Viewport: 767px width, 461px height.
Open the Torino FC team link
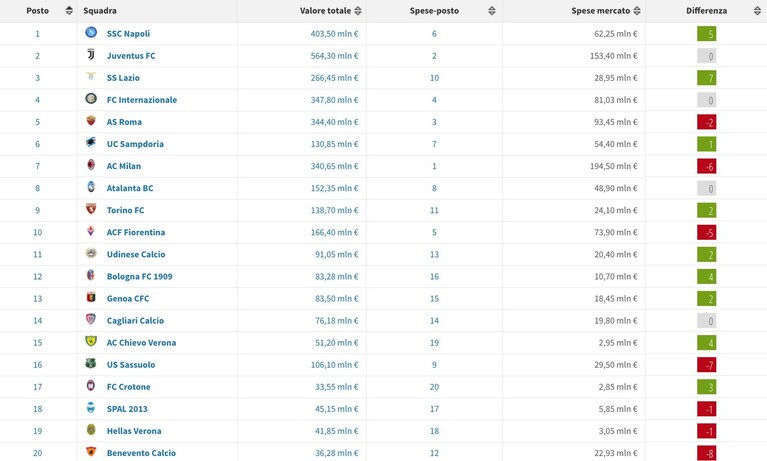coord(125,210)
